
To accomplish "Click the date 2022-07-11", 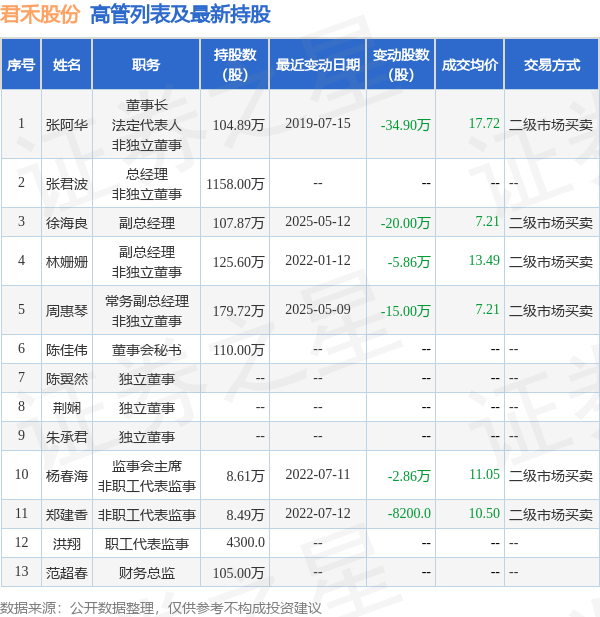I will pos(318,474).
